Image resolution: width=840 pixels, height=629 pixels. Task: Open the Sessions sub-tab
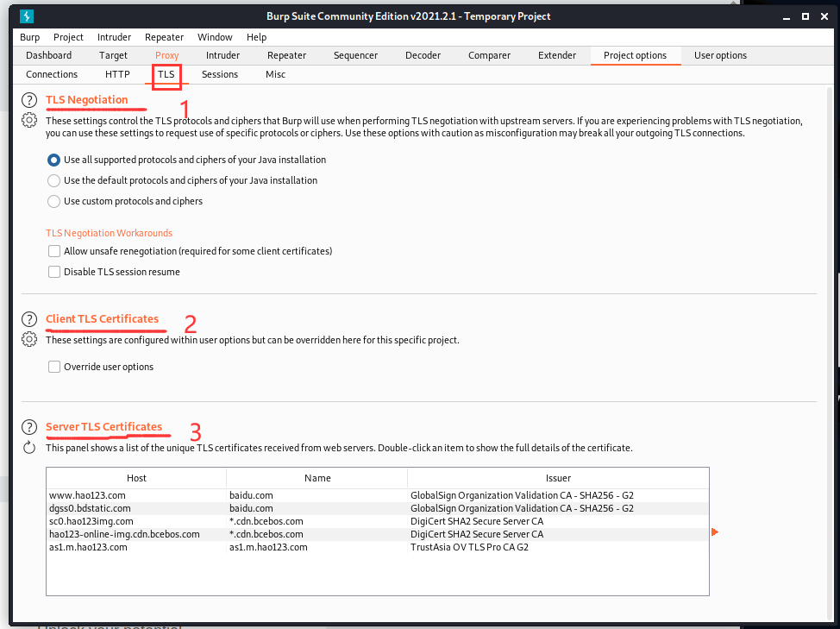pos(220,74)
